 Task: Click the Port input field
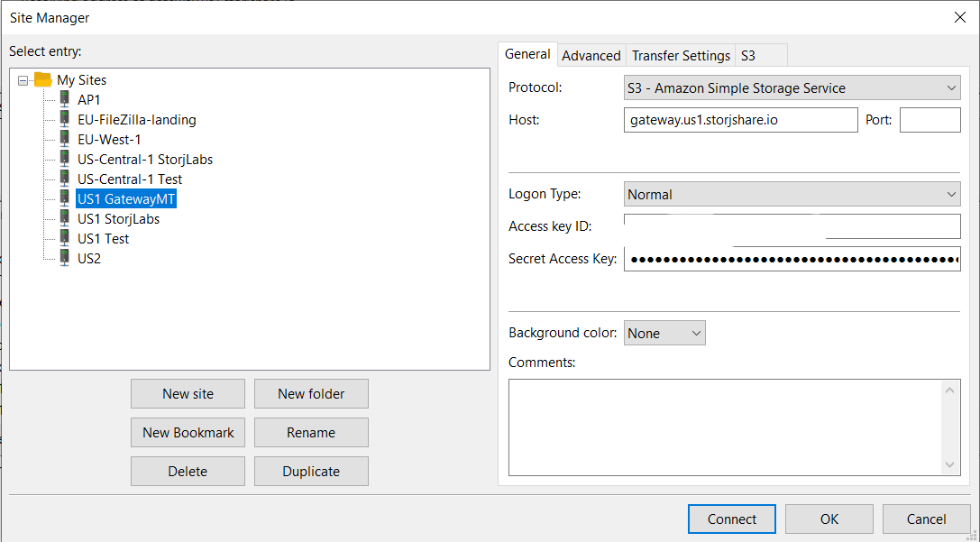pos(930,120)
